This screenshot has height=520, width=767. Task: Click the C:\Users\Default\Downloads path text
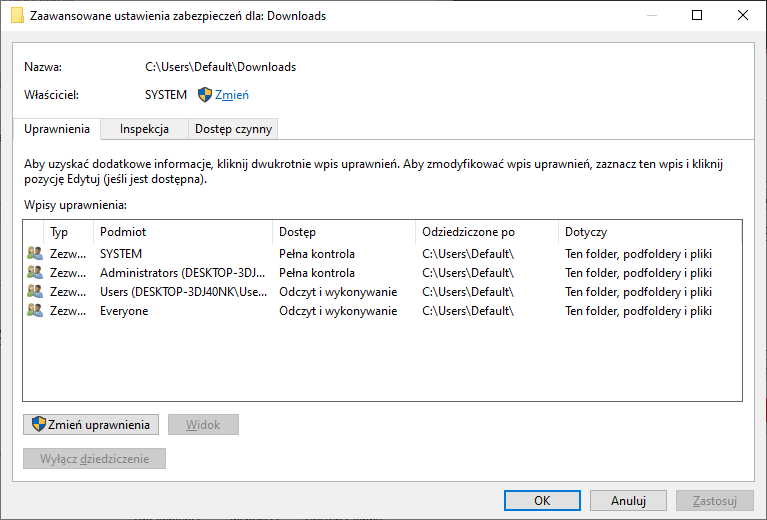click(221, 67)
